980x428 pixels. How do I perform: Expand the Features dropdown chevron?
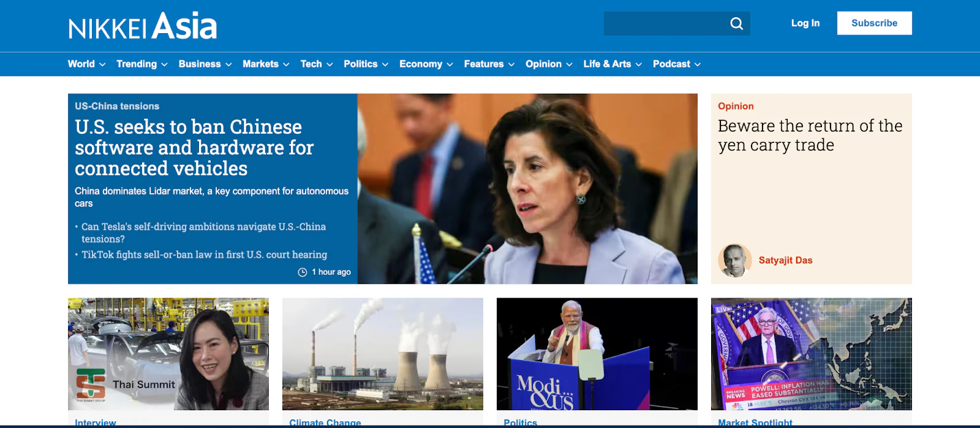click(511, 64)
